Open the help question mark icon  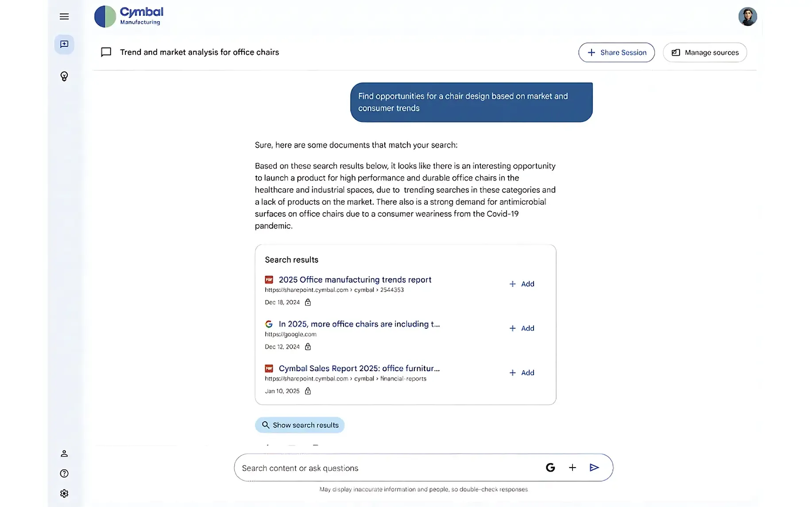(x=64, y=473)
